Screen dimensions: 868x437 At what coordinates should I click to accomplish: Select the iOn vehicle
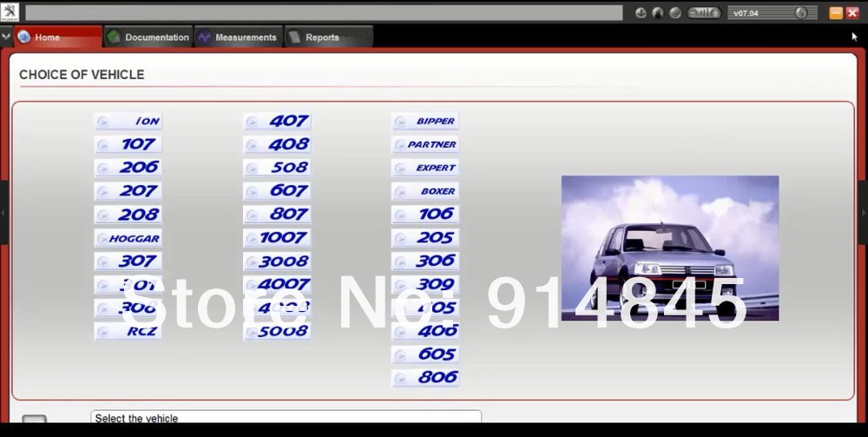[128, 122]
